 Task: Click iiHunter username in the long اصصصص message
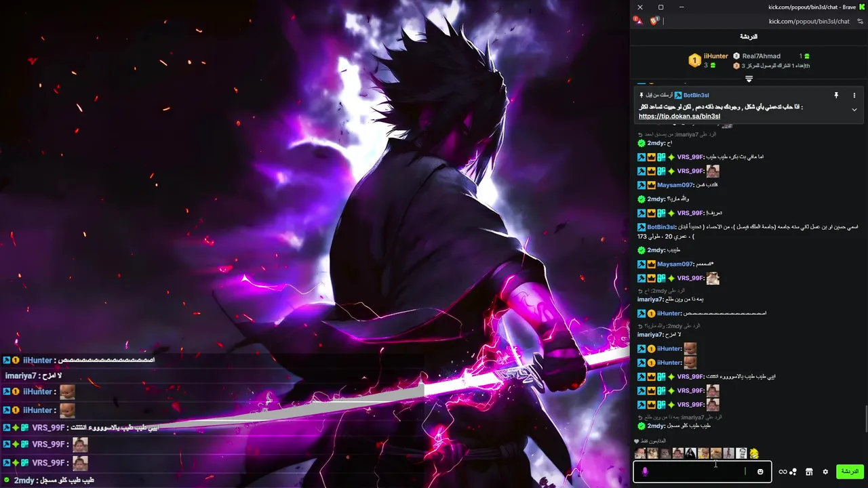(670, 314)
